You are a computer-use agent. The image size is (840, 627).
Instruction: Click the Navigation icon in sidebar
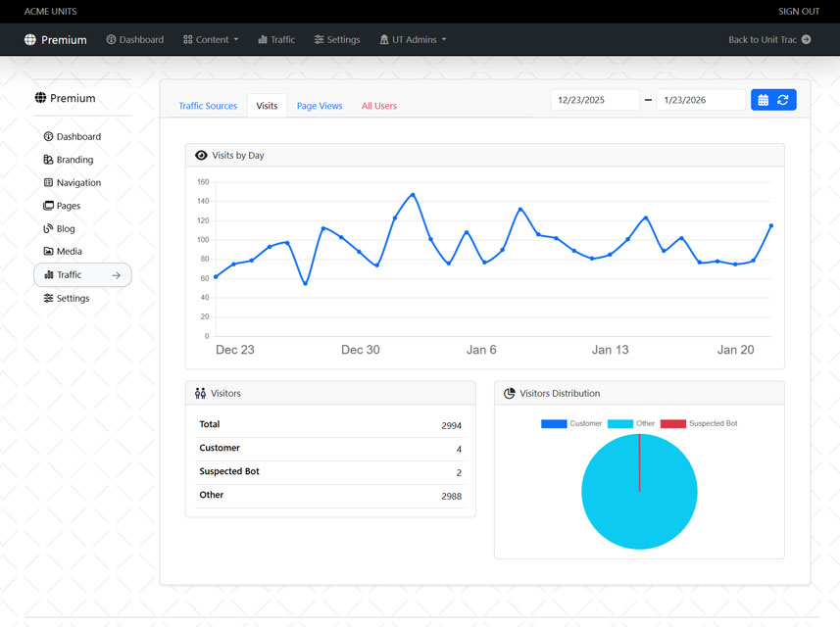[x=48, y=183]
